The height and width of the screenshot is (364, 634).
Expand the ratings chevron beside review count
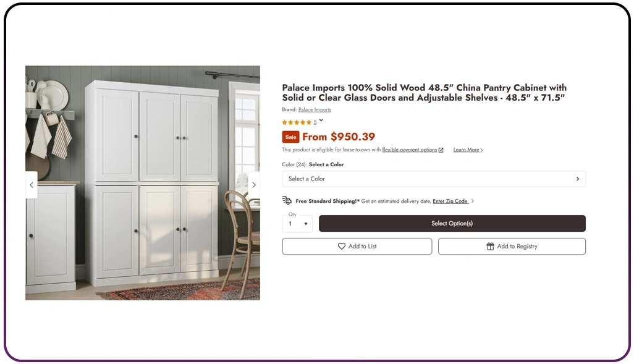pyautogui.click(x=321, y=121)
